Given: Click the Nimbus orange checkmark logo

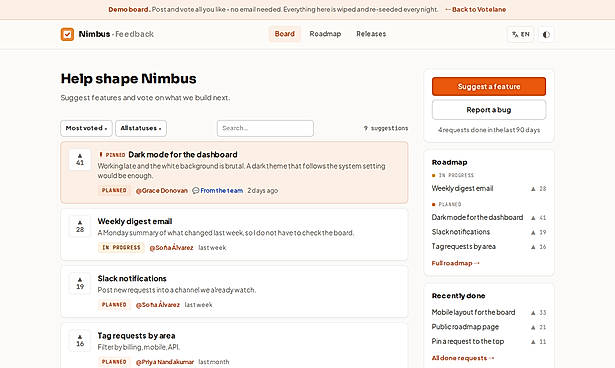Looking at the screenshot, I should (67, 34).
